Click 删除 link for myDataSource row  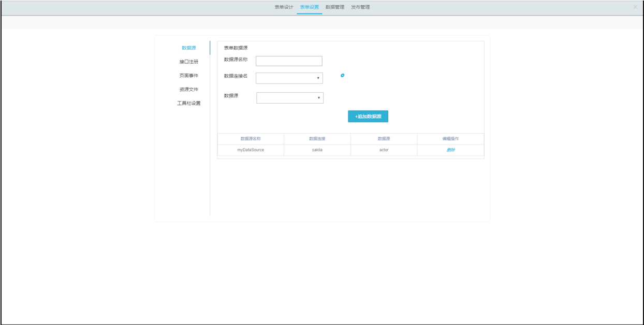click(x=450, y=150)
